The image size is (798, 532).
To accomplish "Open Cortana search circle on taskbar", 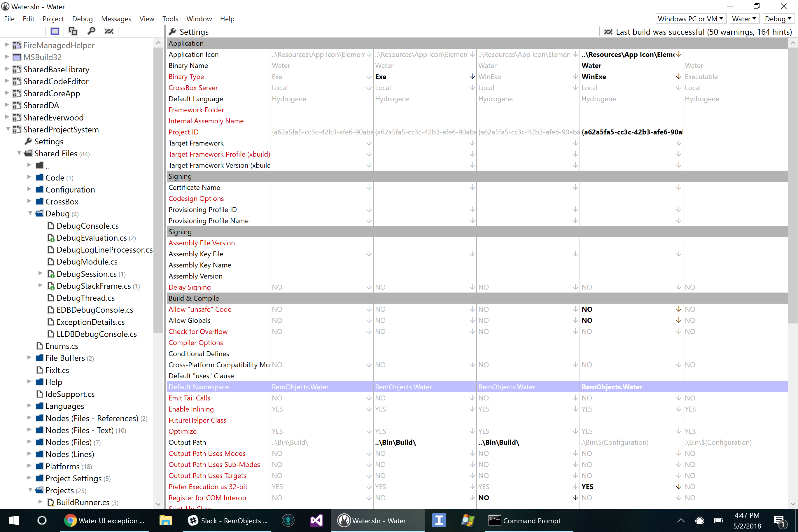I will click(x=42, y=520).
